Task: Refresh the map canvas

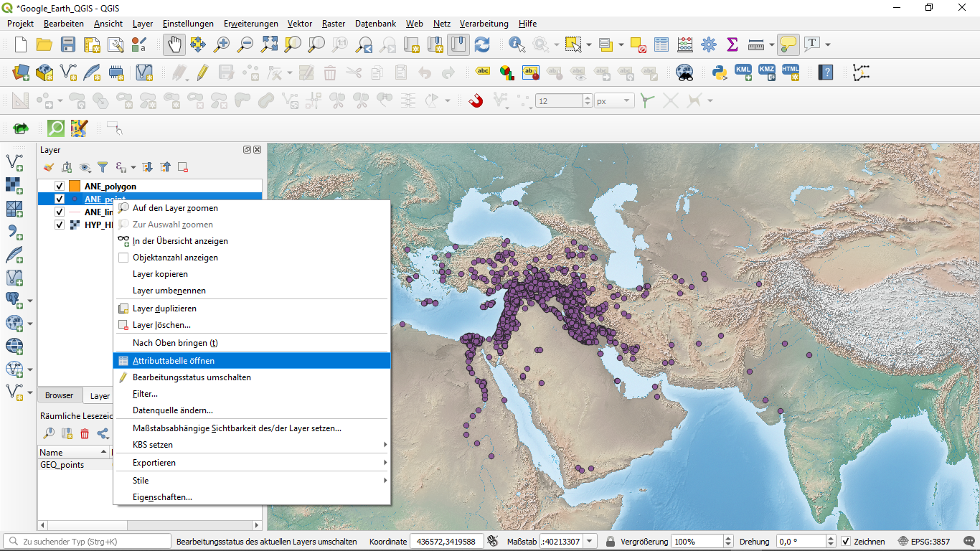Action: (x=482, y=44)
